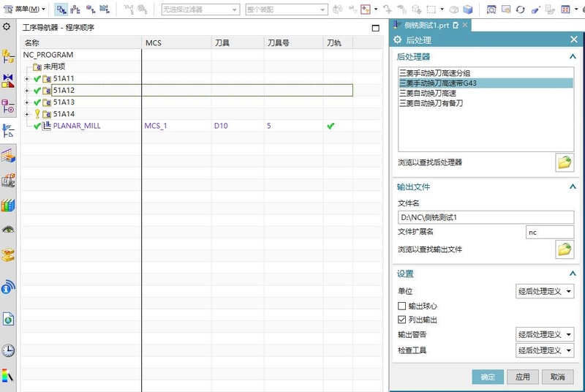Click folder icon to browse for postprocessor
The image size is (585, 392).
(x=565, y=162)
